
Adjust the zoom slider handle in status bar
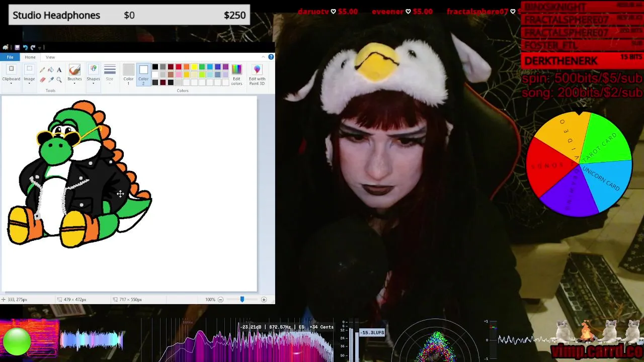pyautogui.click(x=242, y=300)
